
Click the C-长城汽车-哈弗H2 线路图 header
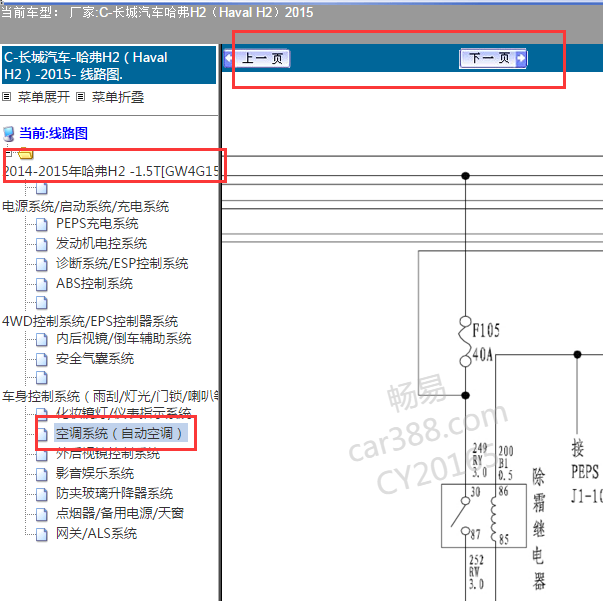tap(109, 65)
